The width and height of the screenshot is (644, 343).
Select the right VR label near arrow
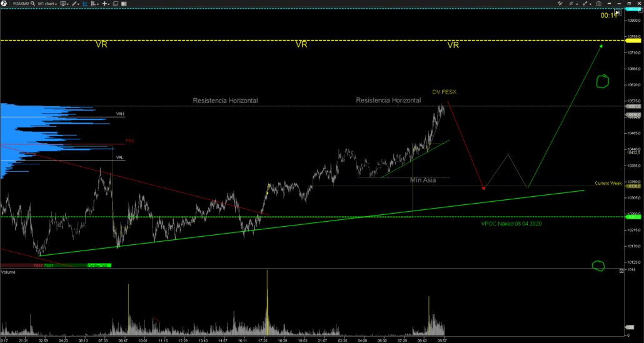[x=453, y=45]
